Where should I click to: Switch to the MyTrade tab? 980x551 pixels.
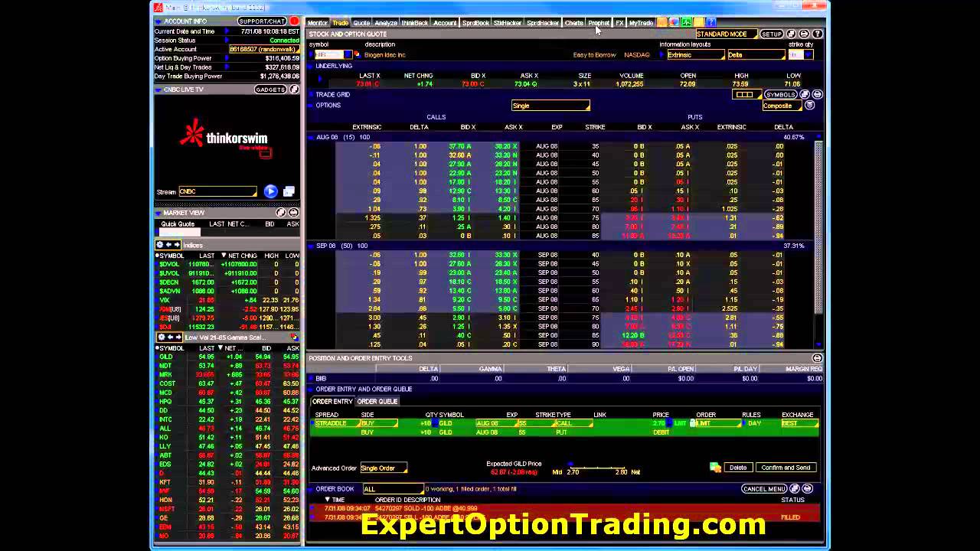click(641, 23)
